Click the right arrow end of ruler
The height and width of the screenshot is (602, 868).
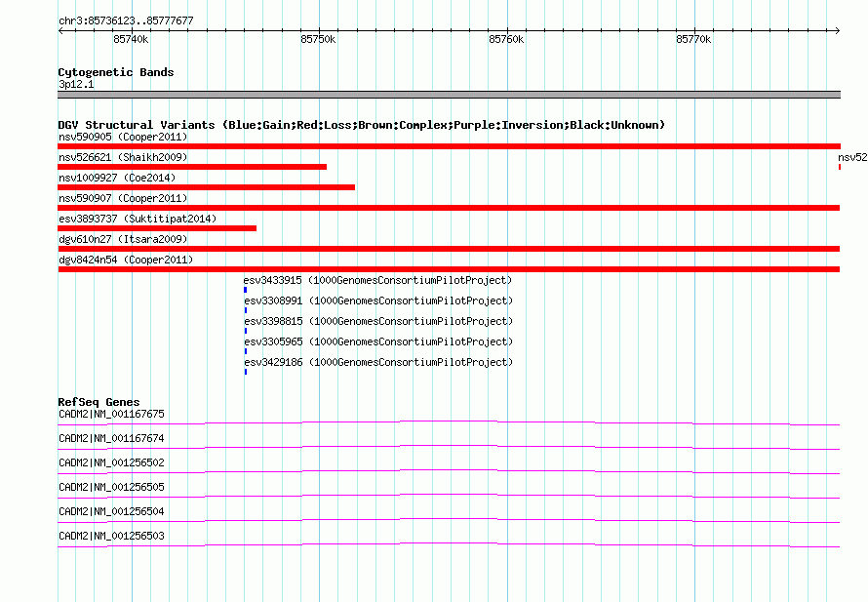(x=838, y=31)
